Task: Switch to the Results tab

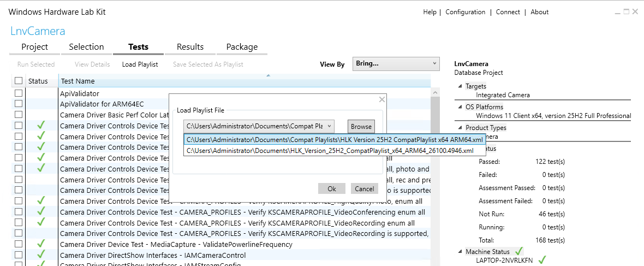Action: coord(190,47)
